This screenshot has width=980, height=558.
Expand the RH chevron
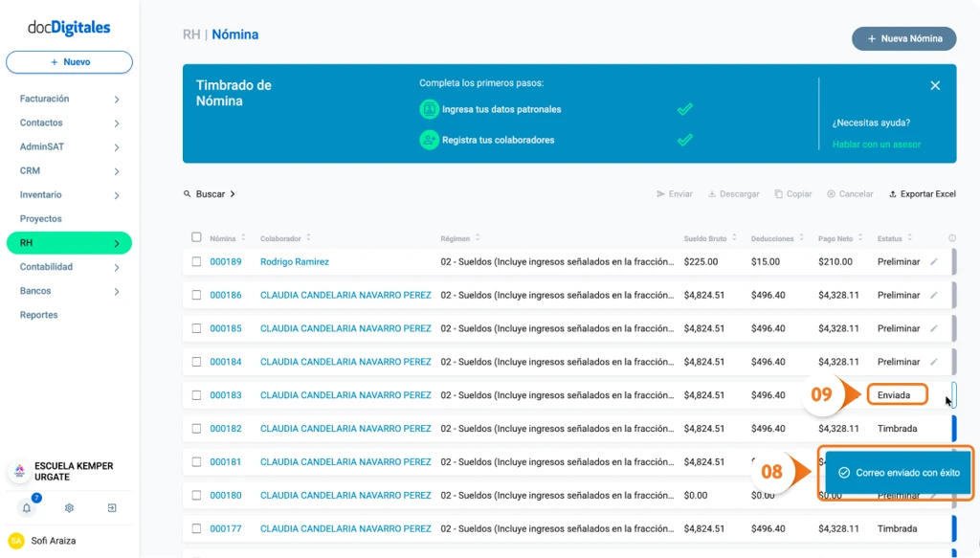(117, 244)
